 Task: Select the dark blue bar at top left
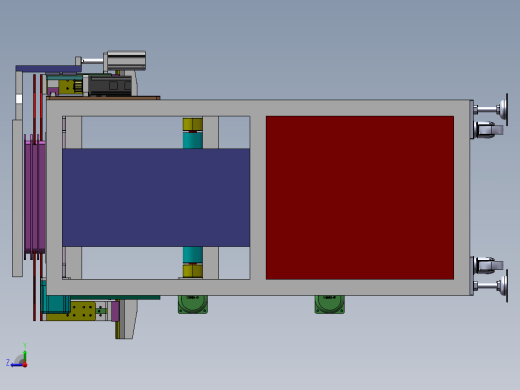coord(49,69)
